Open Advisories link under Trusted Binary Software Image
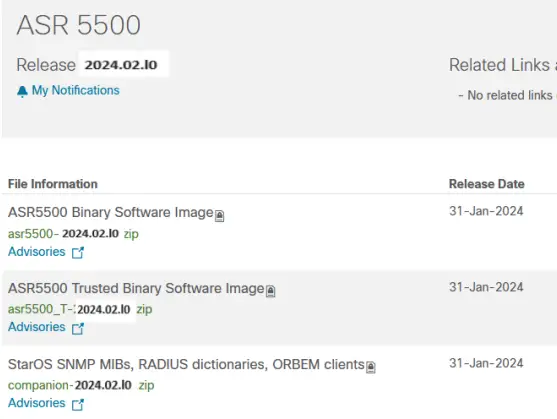 (x=37, y=327)
